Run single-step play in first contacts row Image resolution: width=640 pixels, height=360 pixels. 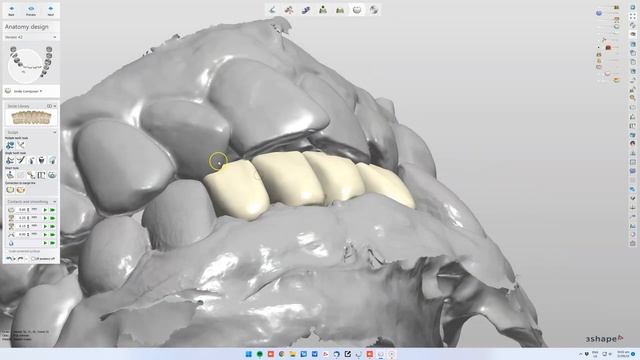[45, 210]
